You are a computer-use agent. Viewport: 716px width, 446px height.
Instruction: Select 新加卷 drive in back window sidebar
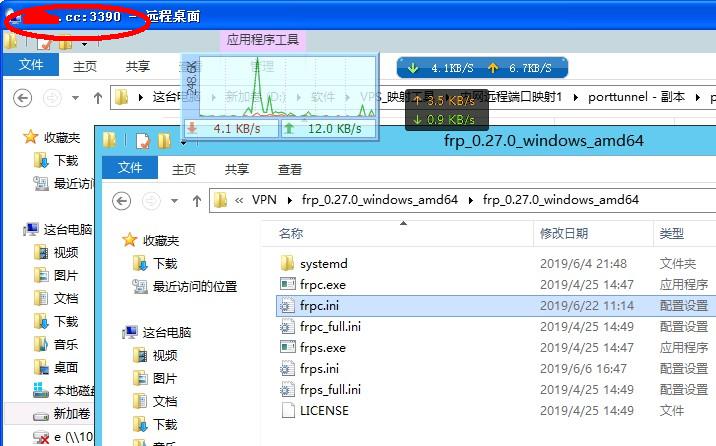click(x=72, y=414)
